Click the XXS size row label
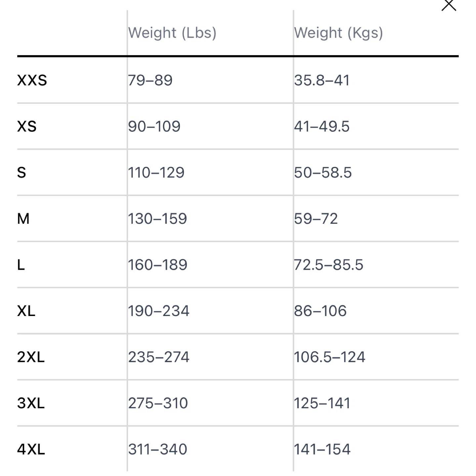Image resolution: width=476 pixels, height=476 pixels. coord(32,80)
